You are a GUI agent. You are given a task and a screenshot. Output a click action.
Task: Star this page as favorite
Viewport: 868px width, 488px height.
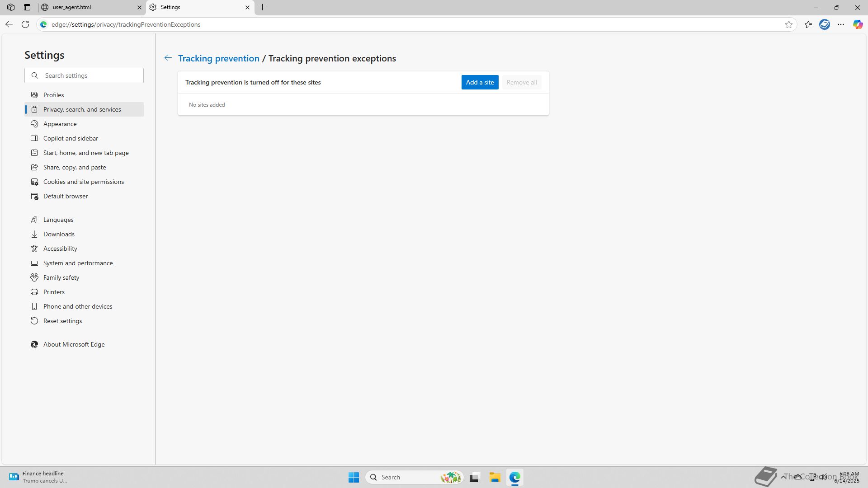789,24
